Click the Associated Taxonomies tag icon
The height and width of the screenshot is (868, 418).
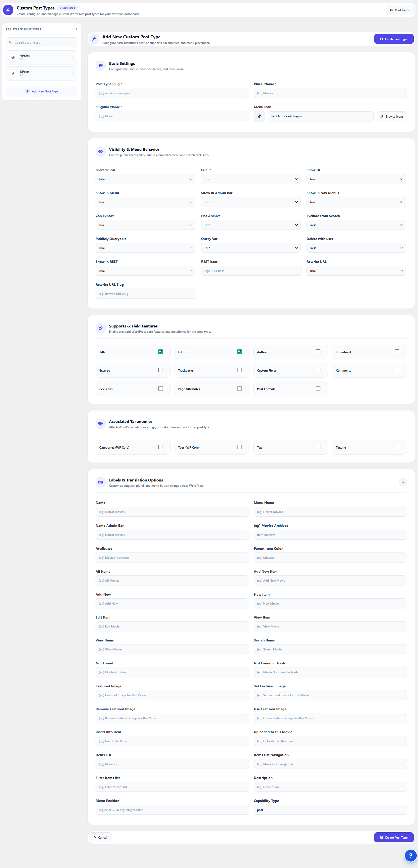click(100, 424)
